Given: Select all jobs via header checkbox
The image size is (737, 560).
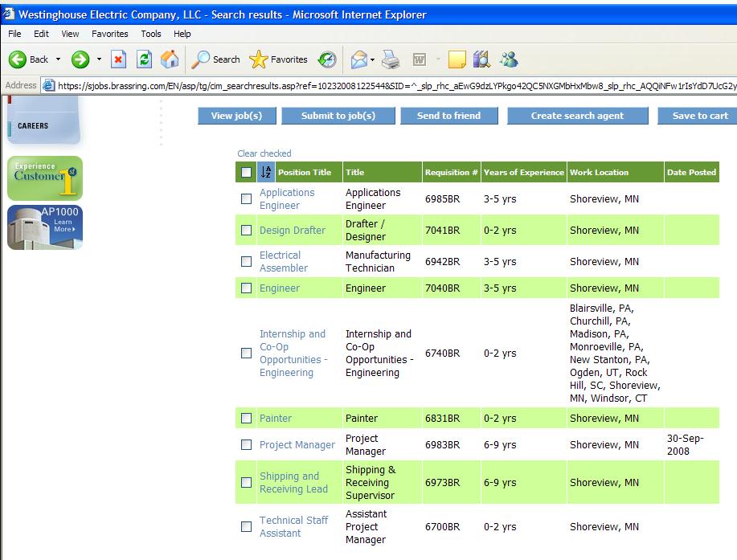Looking at the screenshot, I should [247, 172].
